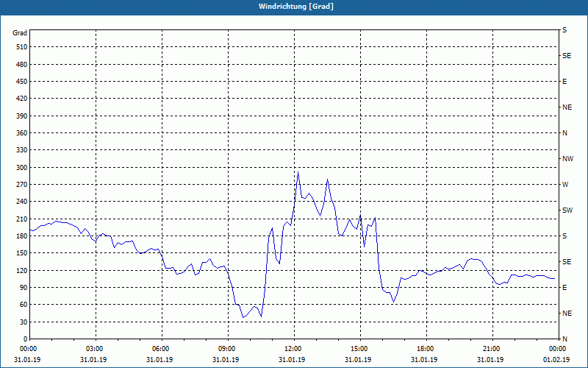The image size is (588, 368).
Task: Click the 18:00 time axis label
Action: 426,349
